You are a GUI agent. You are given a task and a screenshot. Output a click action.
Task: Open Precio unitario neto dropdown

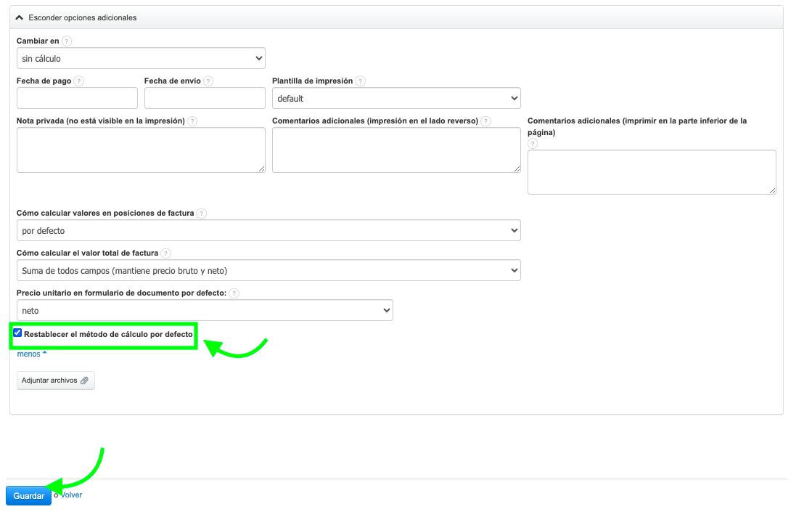click(x=205, y=310)
